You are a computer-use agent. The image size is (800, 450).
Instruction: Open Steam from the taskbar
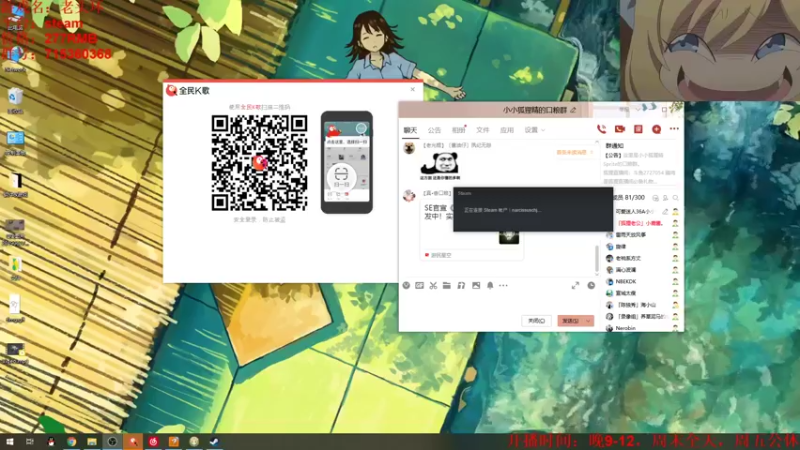pos(214,441)
